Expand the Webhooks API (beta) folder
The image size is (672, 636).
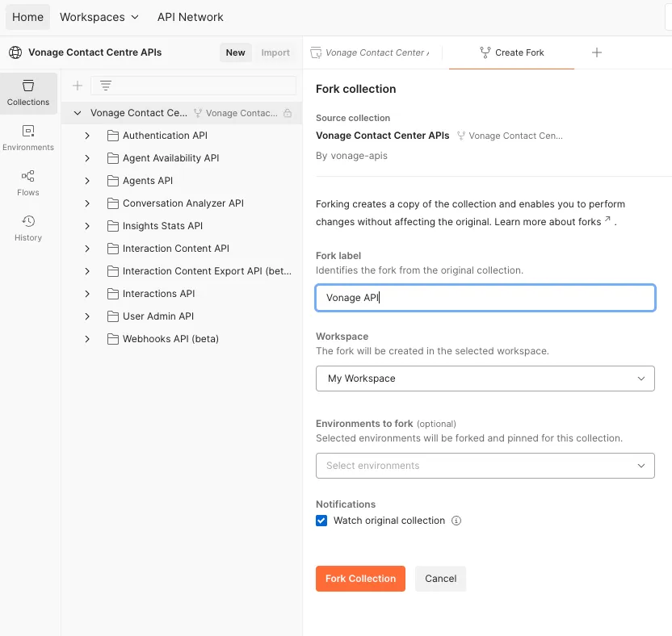tap(87, 339)
